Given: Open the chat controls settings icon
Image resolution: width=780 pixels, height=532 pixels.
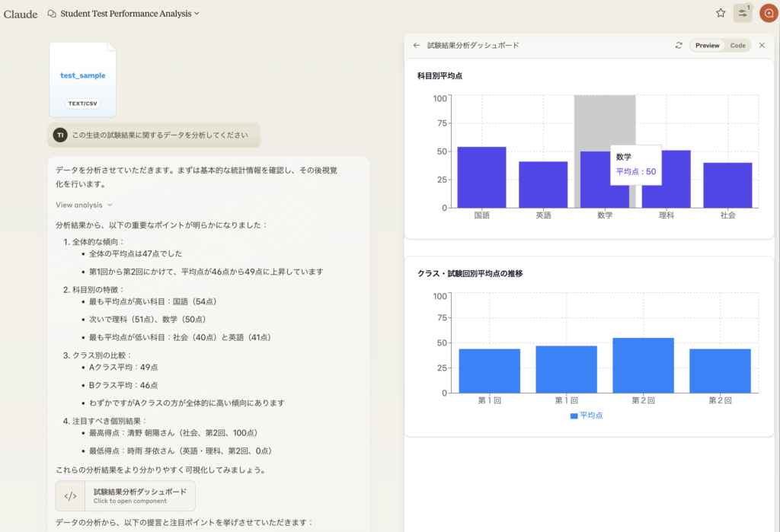Looking at the screenshot, I should 742,13.
